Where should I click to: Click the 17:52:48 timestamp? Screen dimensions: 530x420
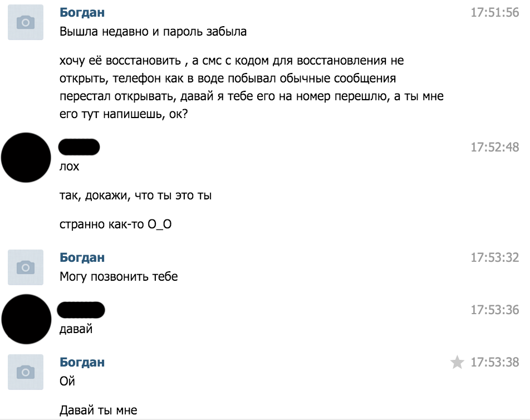pyautogui.click(x=494, y=148)
